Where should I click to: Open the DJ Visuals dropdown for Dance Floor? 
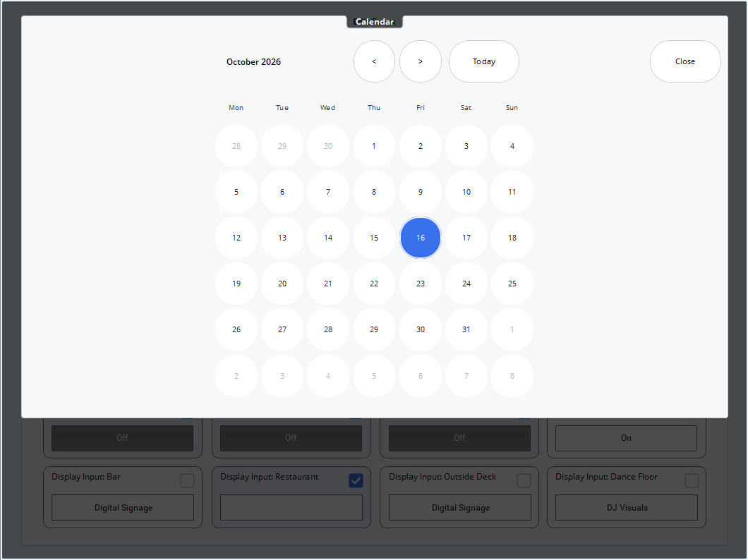(x=627, y=508)
